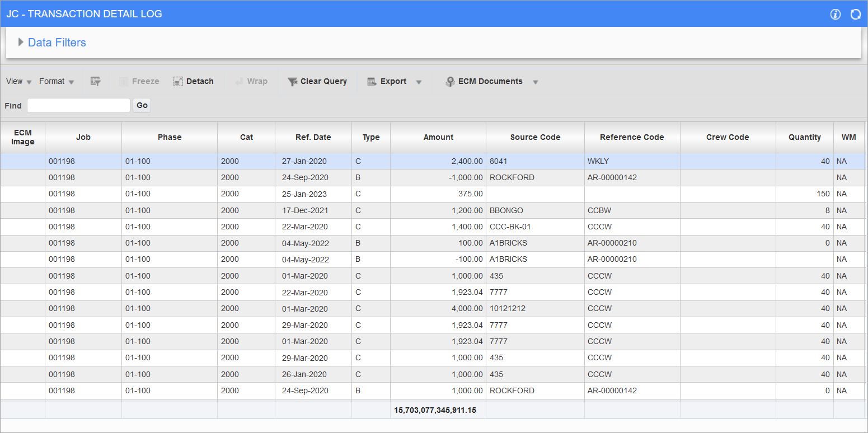Click inside the Find input field

[78, 105]
